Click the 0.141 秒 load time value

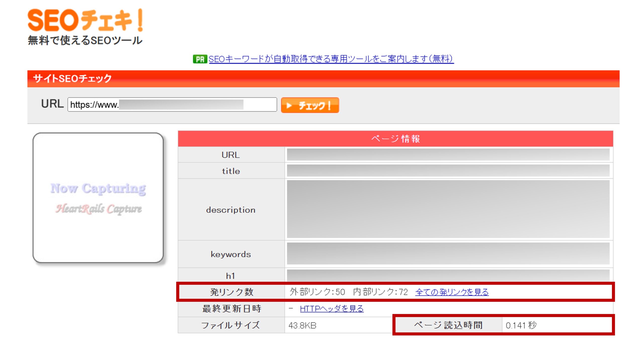click(521, 325)
